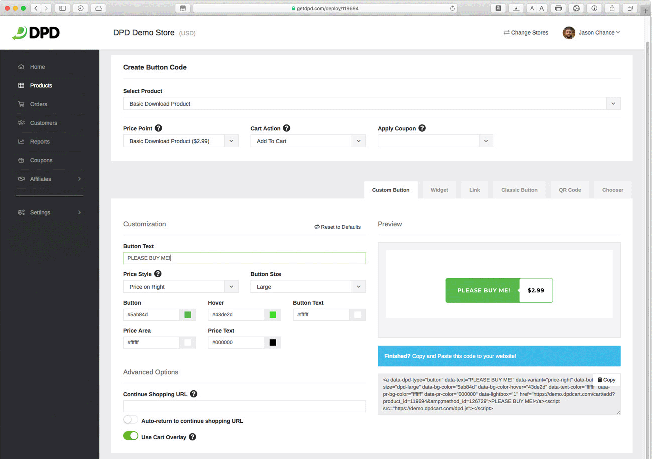Open the Cart Action dropdown
The width and height of the screenshot is (652, 459).
tap(305, 142)
